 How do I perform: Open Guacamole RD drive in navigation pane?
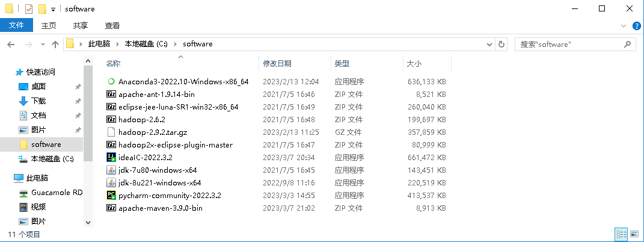[57, 192]
